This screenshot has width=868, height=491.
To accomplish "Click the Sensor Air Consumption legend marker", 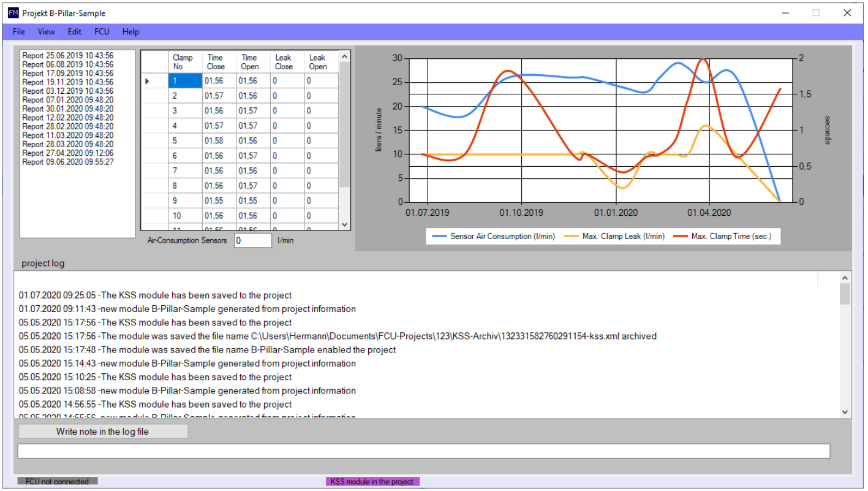I will (439, 236).
